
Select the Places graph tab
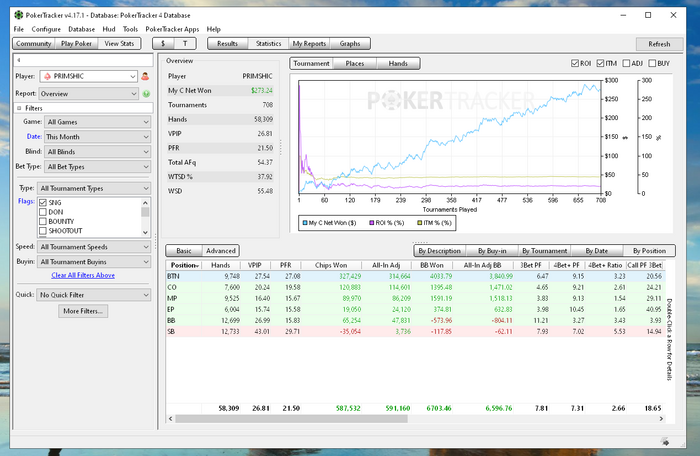click(x=355, y=63)
